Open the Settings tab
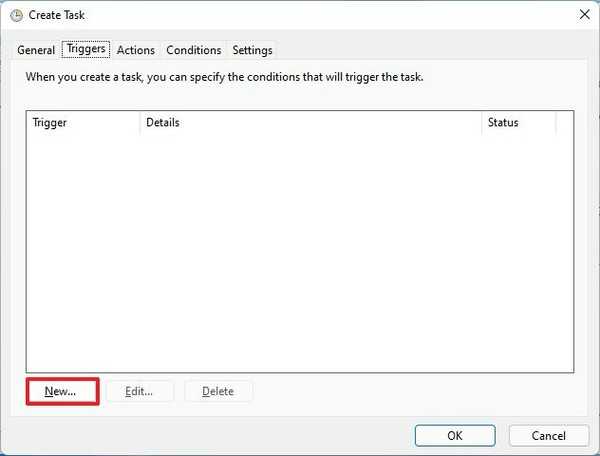This screenshot has width=600, height=456. click(x=252, y=50)
